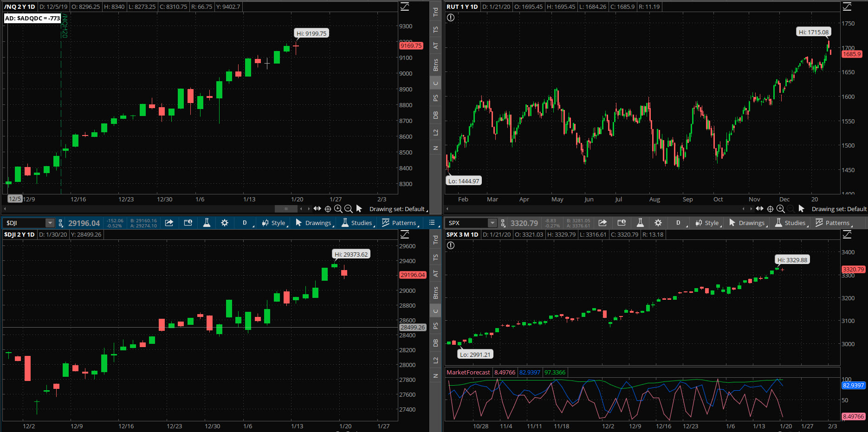Open chart settings gear in $DJI toolbar
Screen dimensions: 868x432
pyautogui.click(x=225, y=223)
